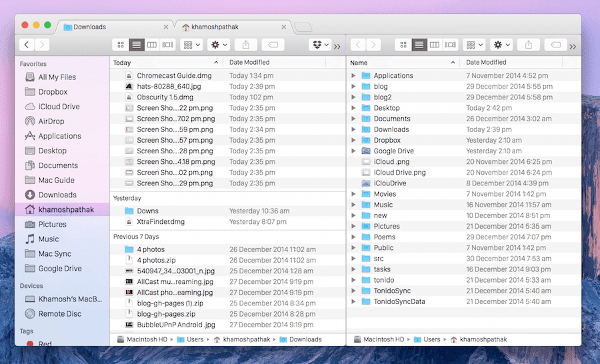
Task: Open the new tab button
Action: pos(303,27)
